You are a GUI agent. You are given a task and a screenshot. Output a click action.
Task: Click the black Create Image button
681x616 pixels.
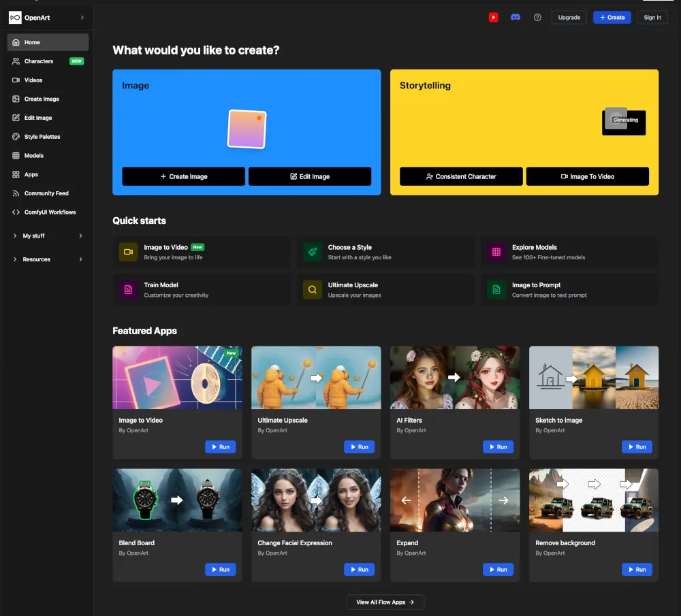184,176
